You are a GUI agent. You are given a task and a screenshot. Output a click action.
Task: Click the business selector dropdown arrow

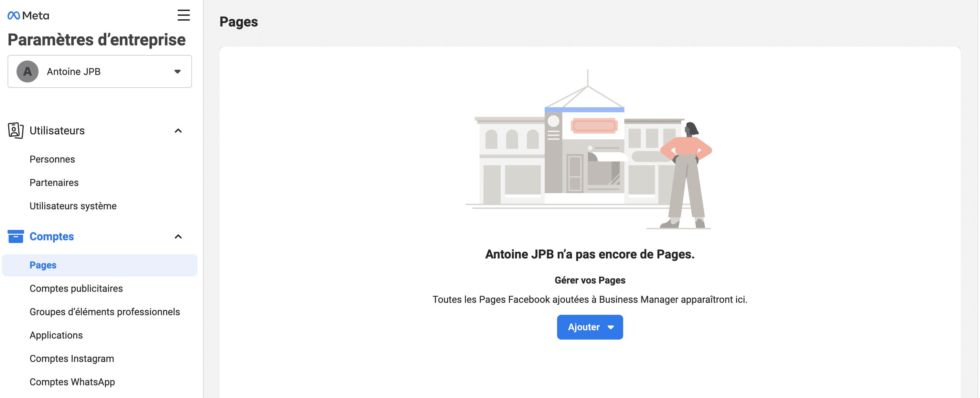tap(177, 71)
